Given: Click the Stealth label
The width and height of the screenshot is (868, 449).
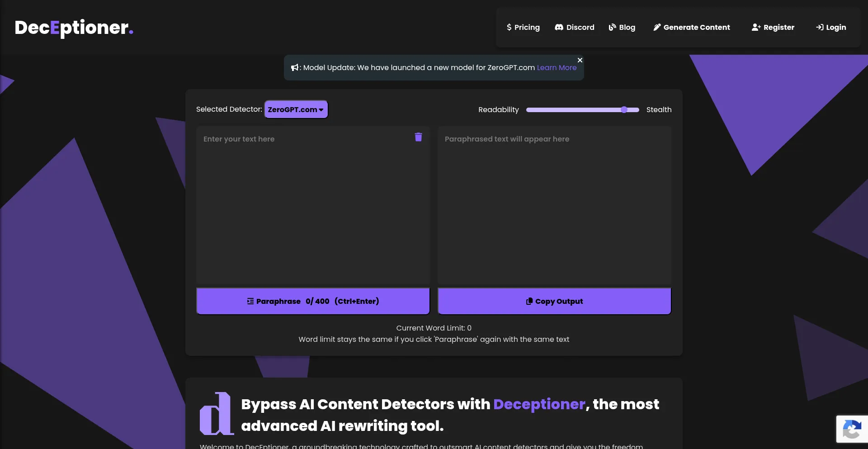Looking at the screenshot, I should [659, 109].
